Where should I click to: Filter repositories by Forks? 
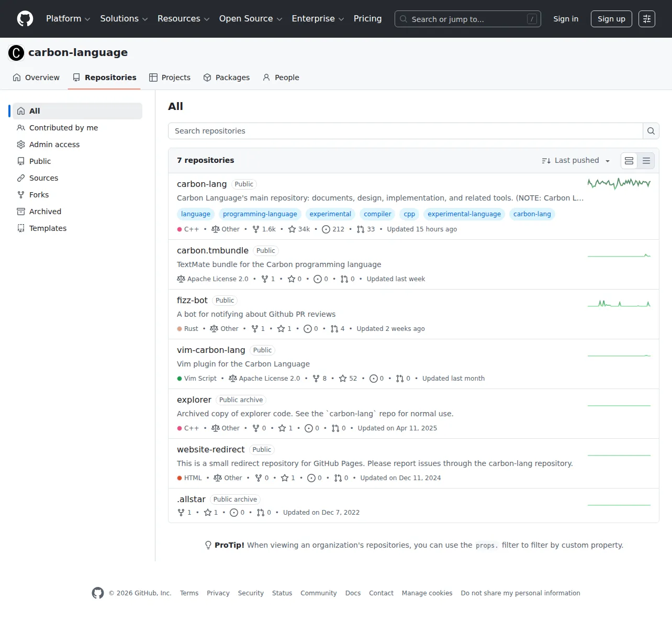point(77,195)
